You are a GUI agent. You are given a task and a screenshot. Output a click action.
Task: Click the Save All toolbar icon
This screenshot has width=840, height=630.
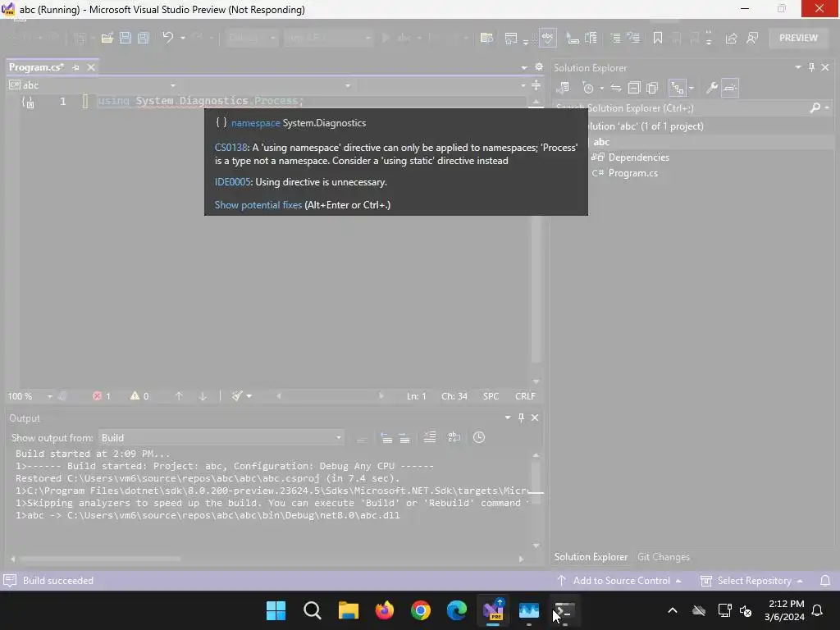[143, 38]
